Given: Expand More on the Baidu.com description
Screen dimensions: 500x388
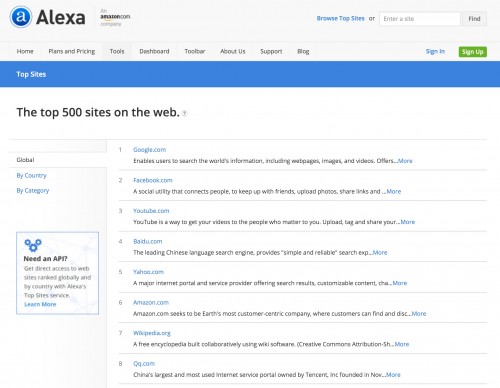Looking at the screenshot, I should 380,253.
